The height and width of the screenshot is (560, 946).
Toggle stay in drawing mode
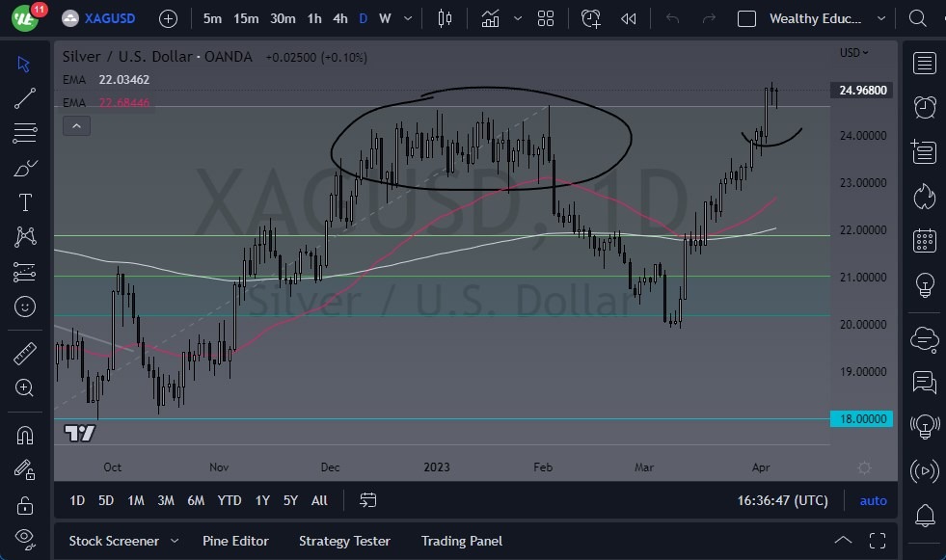pyautogui.click(x=24, y=469)
